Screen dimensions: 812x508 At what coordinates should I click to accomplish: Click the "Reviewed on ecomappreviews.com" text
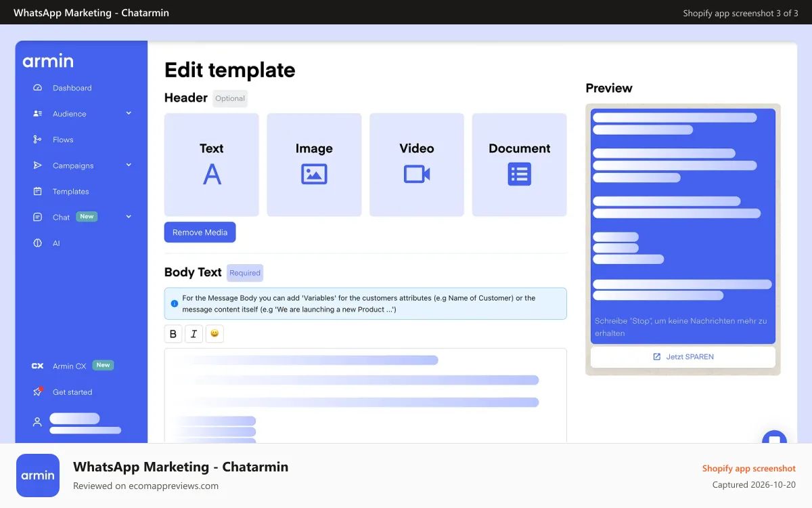(x=145, y=486)
